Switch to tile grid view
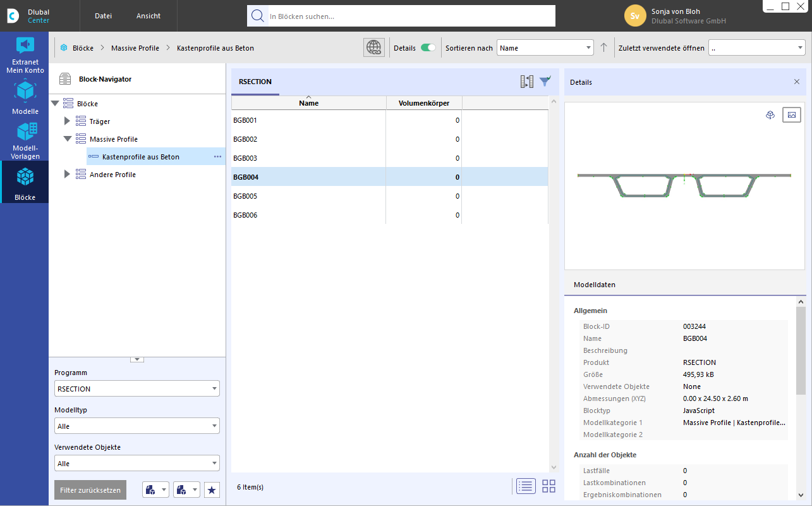The image size is (812, 506). (x=548, y=486)
